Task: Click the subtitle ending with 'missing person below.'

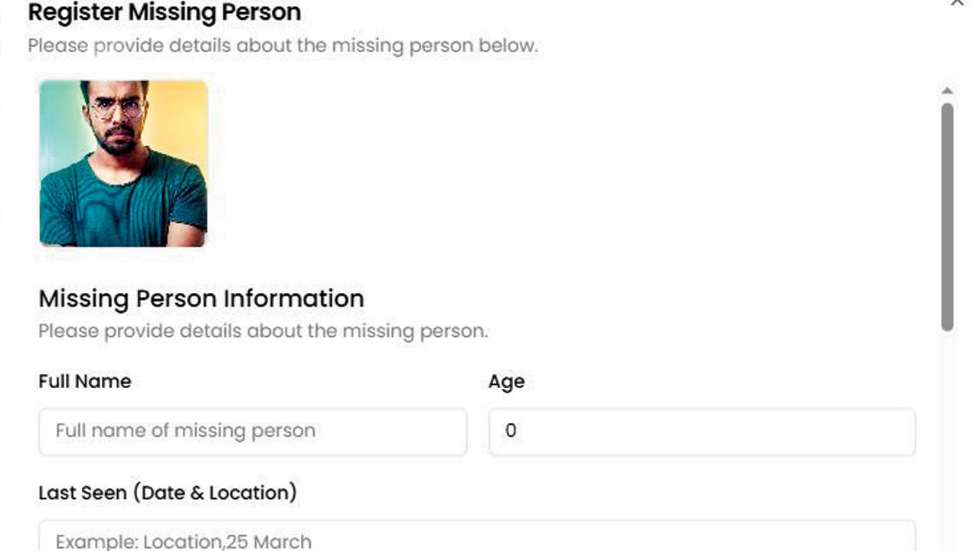Action: 283,46
